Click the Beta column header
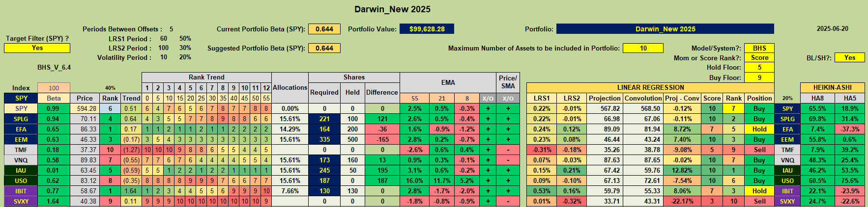This screenshot has height=207, width=868. pos(54,98)
